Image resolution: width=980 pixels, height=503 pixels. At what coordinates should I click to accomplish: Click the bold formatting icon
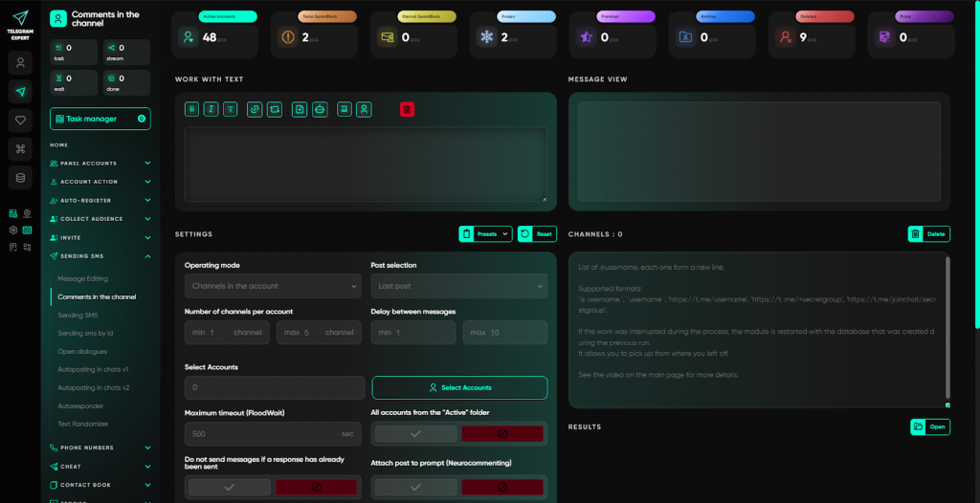click(191, 109)
